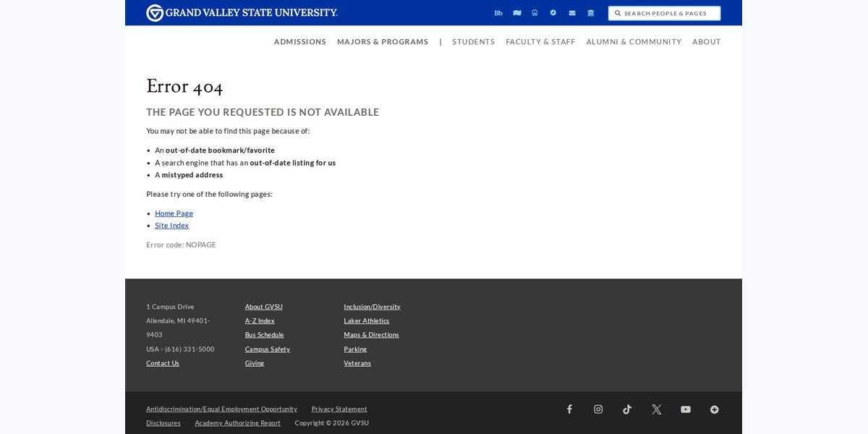Open the email envelope icon
This screenshot has height=434, width=868.
coord(572,13)
